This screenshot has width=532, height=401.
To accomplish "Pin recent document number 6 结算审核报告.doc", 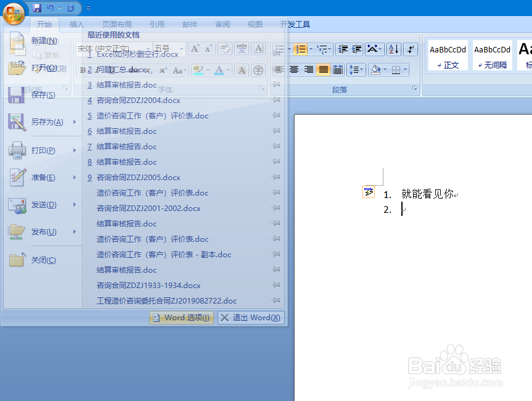I will [277, 131].
